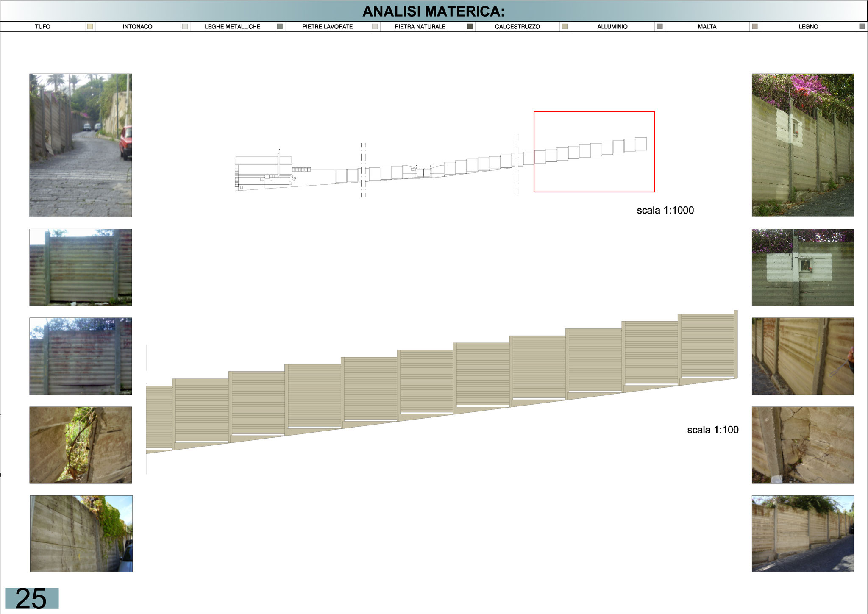Open the ivy-covered wall photo bottom left
This screenshot has height=614, width=868.
[x=81, y=533]
